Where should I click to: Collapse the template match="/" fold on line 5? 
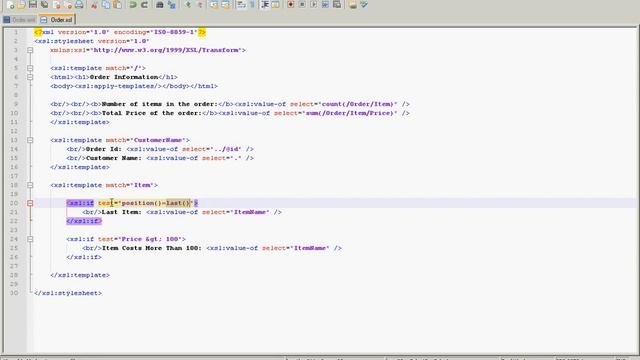point(30,68)
